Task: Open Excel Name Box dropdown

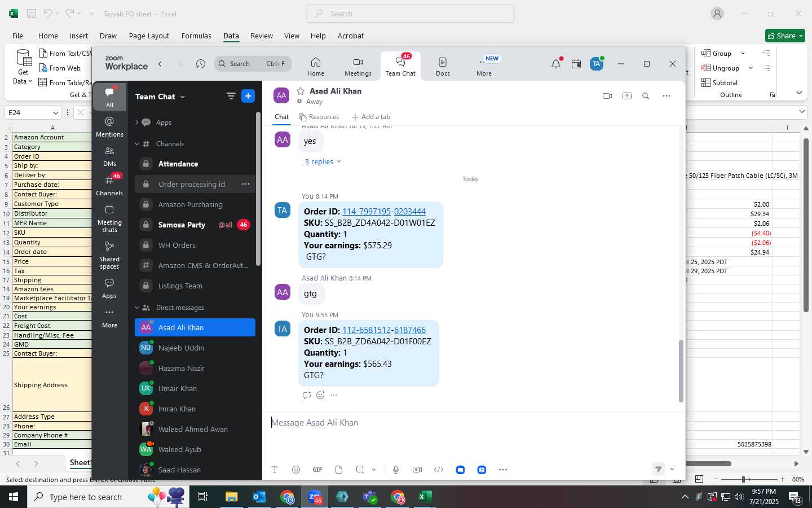Action: tap(55, 112)
